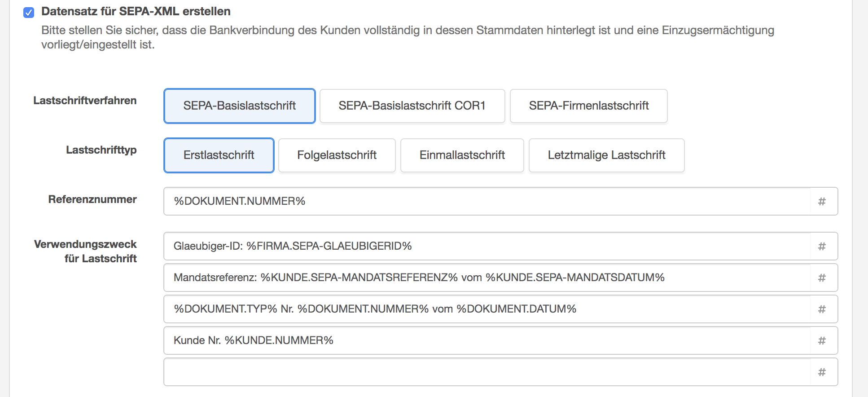Click hash icon of the empty Verwendungszweck field

click(x=822, y=372)
